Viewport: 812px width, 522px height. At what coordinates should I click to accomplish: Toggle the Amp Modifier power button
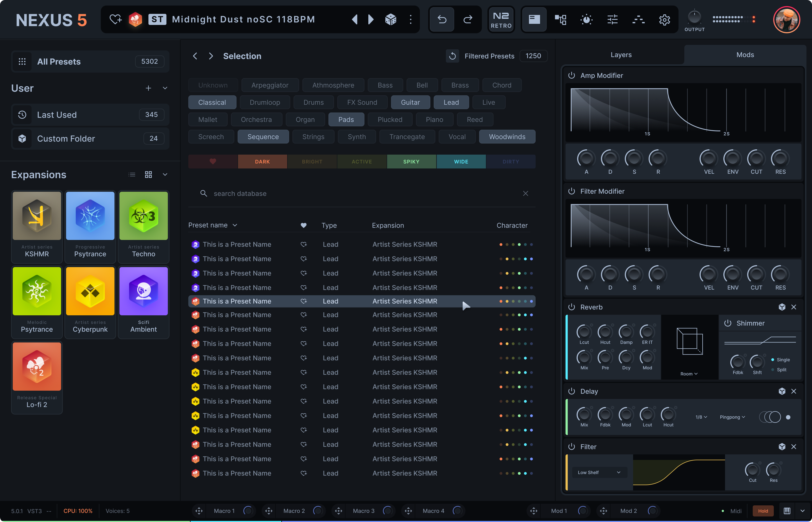572,75
